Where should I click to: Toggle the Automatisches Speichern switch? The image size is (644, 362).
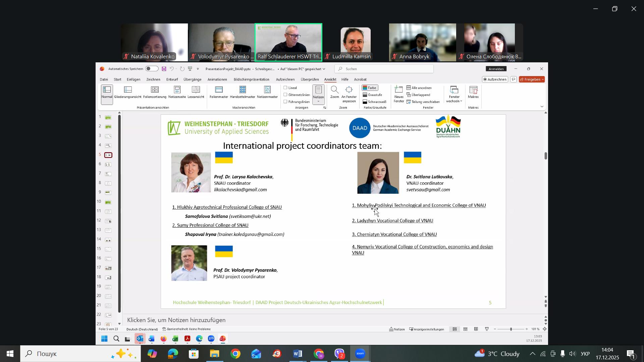click(x=152, y=69)
